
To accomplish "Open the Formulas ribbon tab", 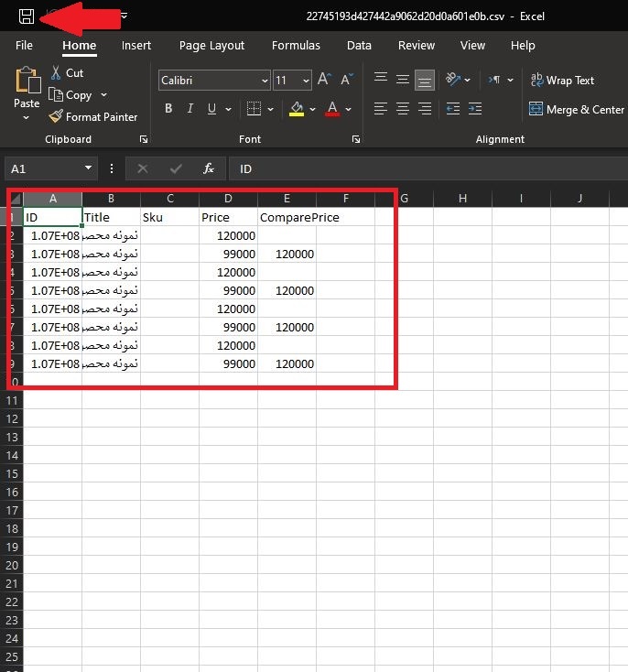I will tap(296, 45).
